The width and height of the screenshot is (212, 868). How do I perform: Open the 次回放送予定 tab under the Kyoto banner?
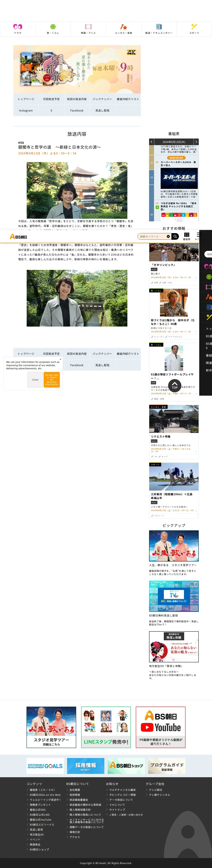(x=51, y=99)
